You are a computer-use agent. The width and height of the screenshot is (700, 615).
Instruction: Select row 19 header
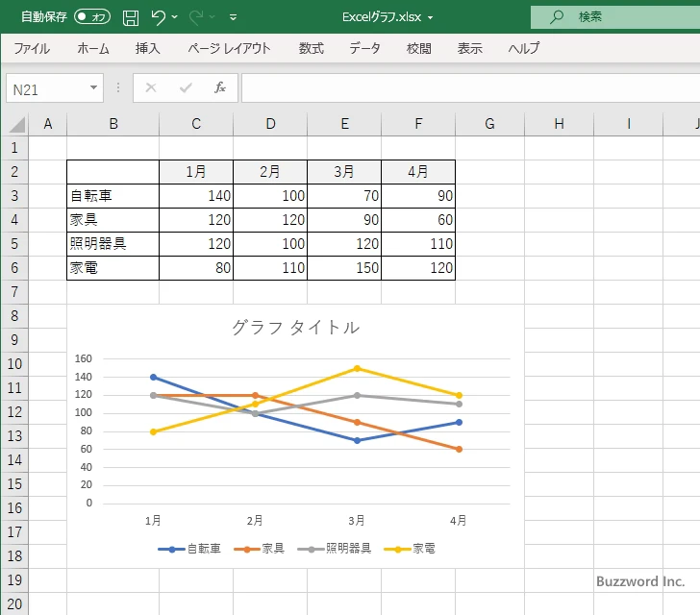(14, 580)
